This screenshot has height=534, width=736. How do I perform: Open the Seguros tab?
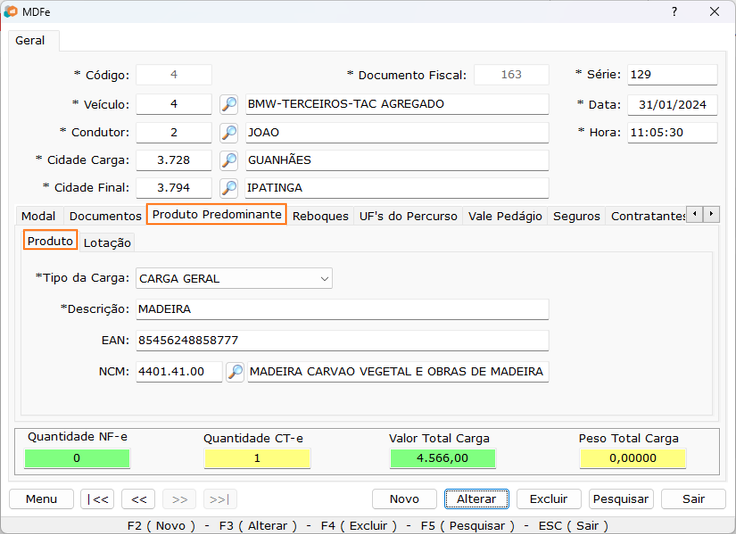click(x=576, y=216)
